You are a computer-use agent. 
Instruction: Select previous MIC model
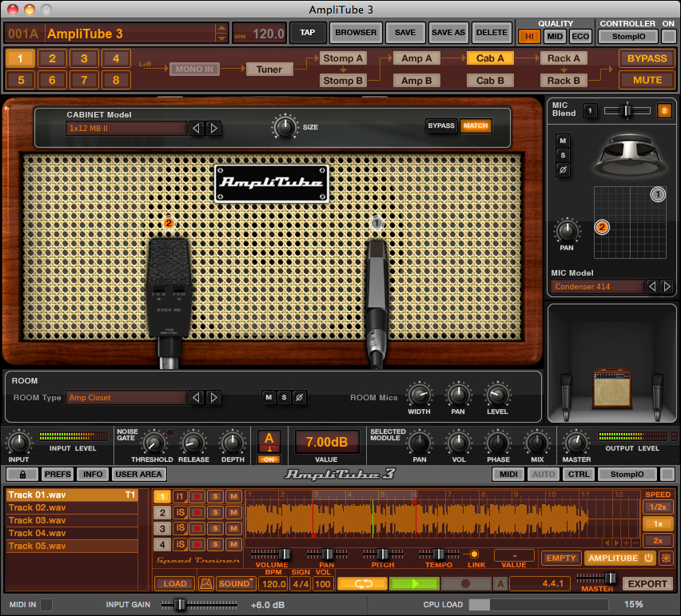click(x=652, y=287)
